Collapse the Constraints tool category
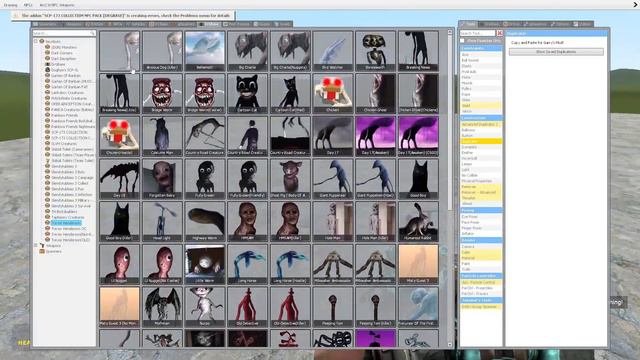This screenshot has height=360, width=640. pos(481,48)
